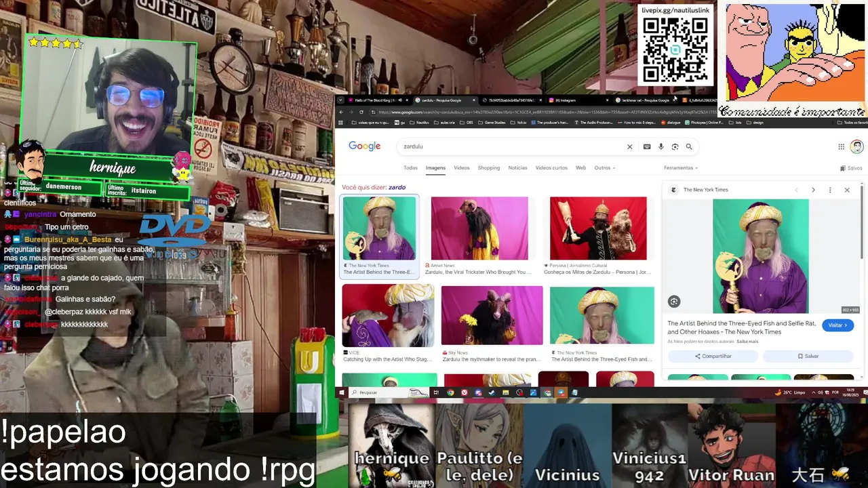Open the Google account avatar
868x488 pixels.
pos(857,146)
